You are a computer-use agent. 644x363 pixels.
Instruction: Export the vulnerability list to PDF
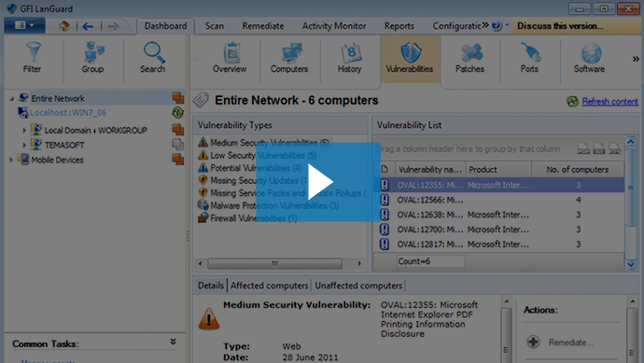point(583,148)
